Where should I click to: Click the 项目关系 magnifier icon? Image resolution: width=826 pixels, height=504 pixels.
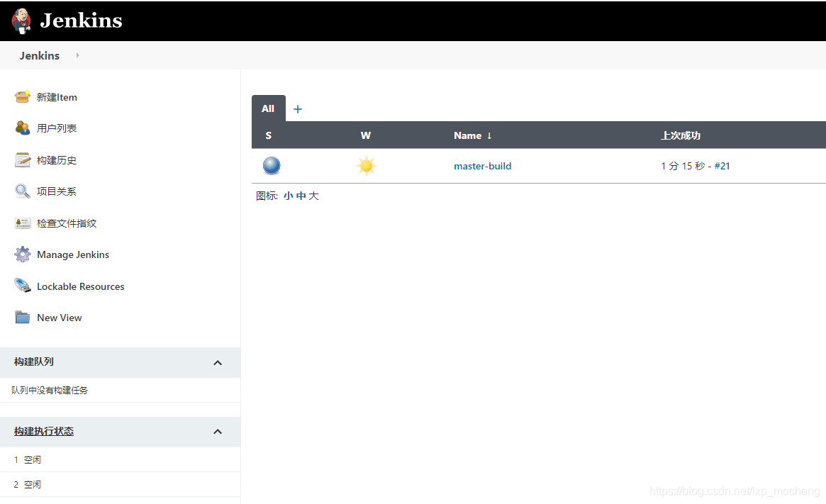click(x=23, y=191)
